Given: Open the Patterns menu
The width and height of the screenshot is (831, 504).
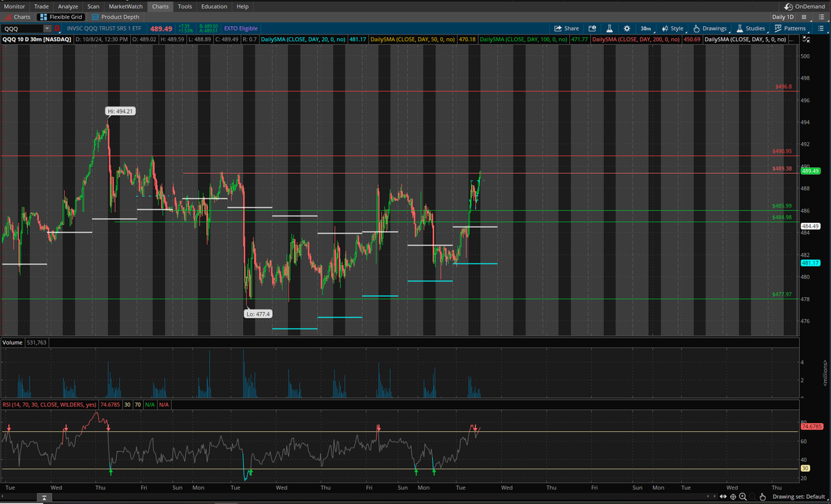Looking at the screenshot, I should point(790,28).
